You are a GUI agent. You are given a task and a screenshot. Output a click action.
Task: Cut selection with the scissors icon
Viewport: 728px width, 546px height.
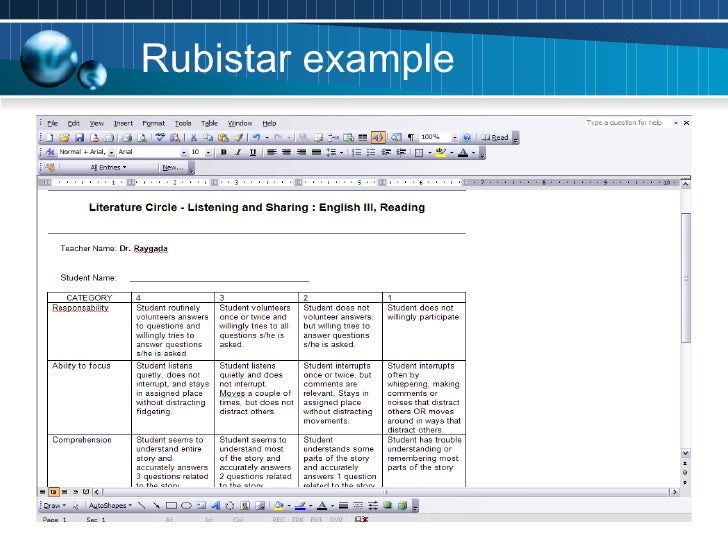click(x=194, y=138)
